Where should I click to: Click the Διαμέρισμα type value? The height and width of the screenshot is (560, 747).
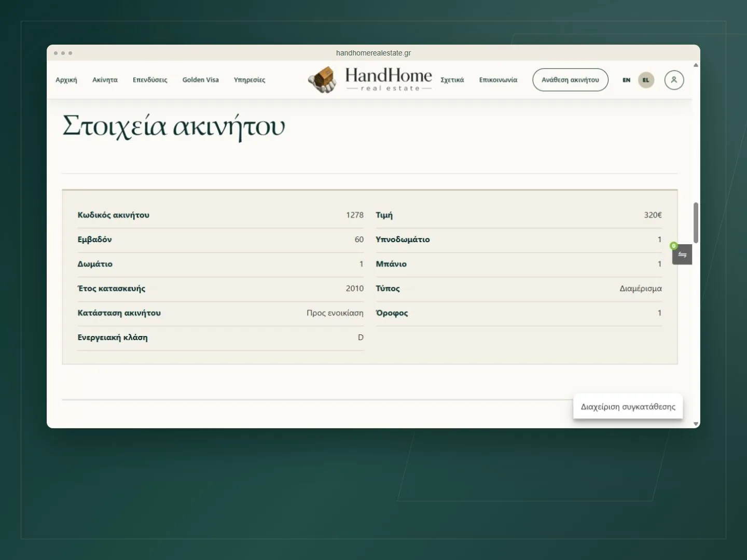(641, 288)
